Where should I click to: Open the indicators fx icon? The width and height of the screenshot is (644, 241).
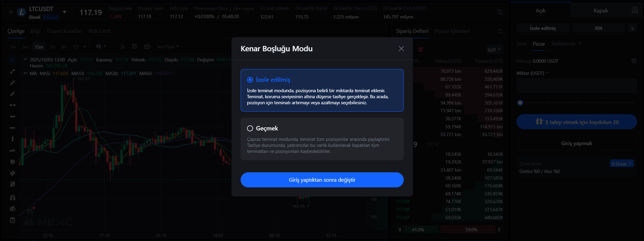[123, 47]
